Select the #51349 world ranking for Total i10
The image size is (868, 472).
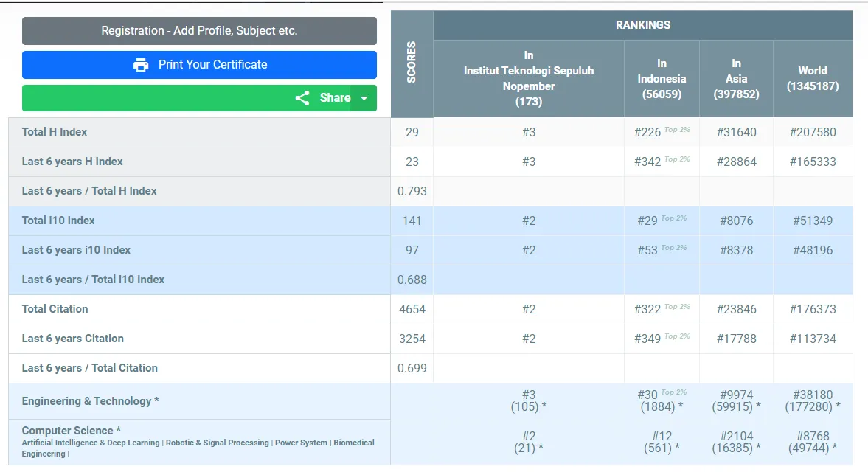click(813, 221)
